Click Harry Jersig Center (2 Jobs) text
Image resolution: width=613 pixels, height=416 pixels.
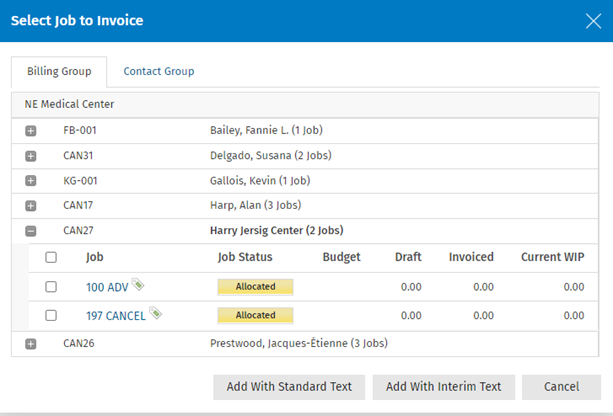click(x=276, y=230)
